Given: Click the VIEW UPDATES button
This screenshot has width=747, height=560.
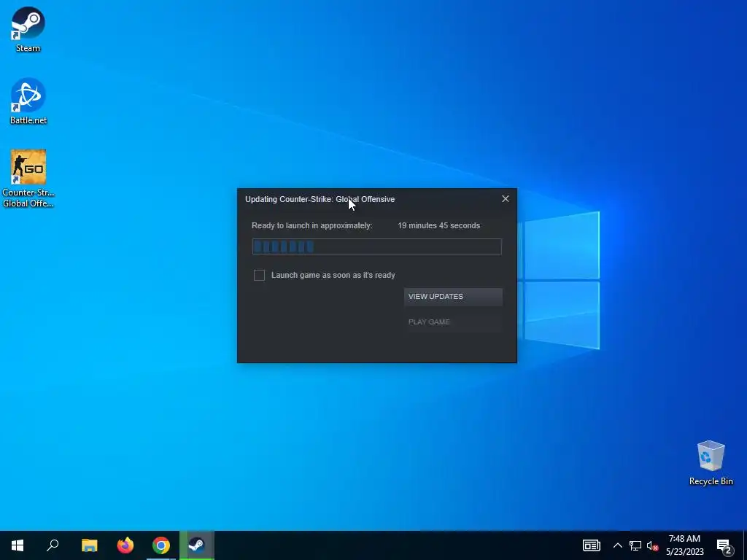Looking at the screenshot, I should (x=453, y=296).
